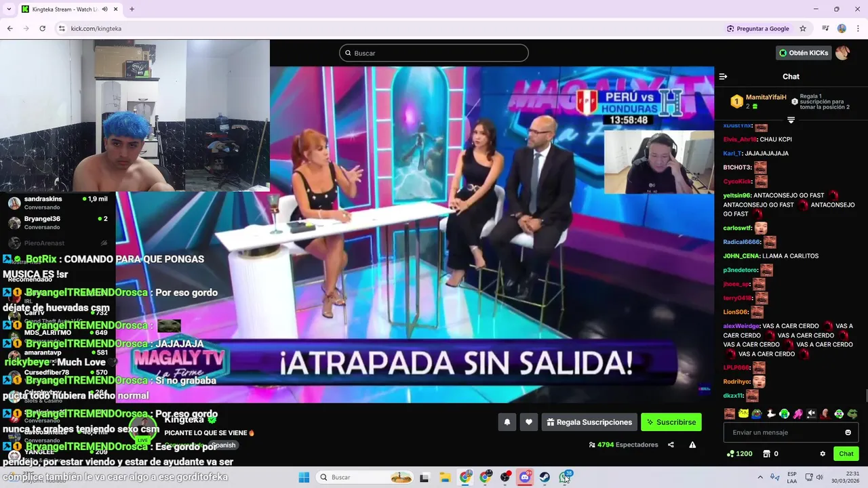The height and width of the screenshot is (488, 868).
Task: Share the stream via share icon
Action: 671,445
